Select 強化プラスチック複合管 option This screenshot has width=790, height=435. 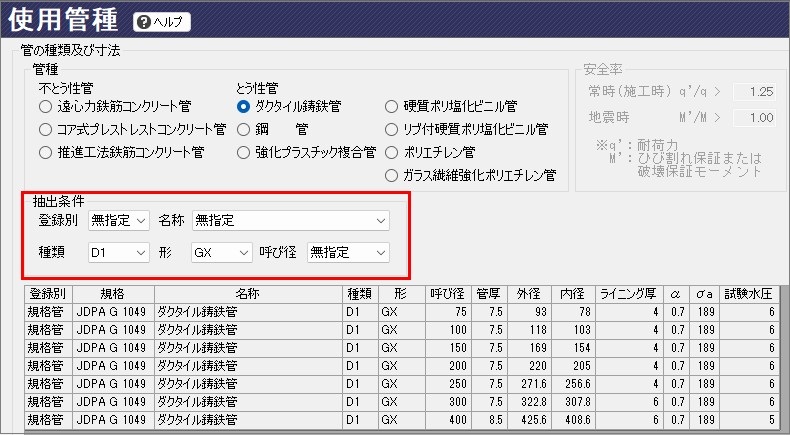243,152
